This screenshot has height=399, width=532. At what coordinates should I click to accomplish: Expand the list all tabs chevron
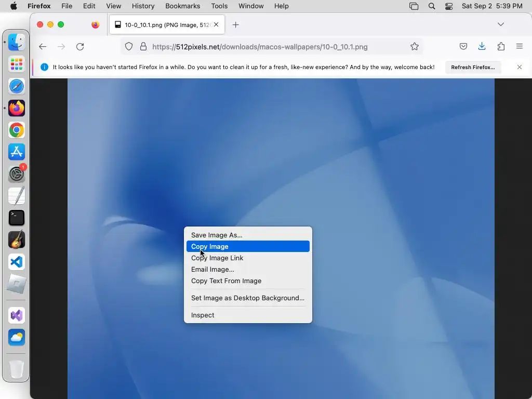pyautogui.click(x=500, y=24)
